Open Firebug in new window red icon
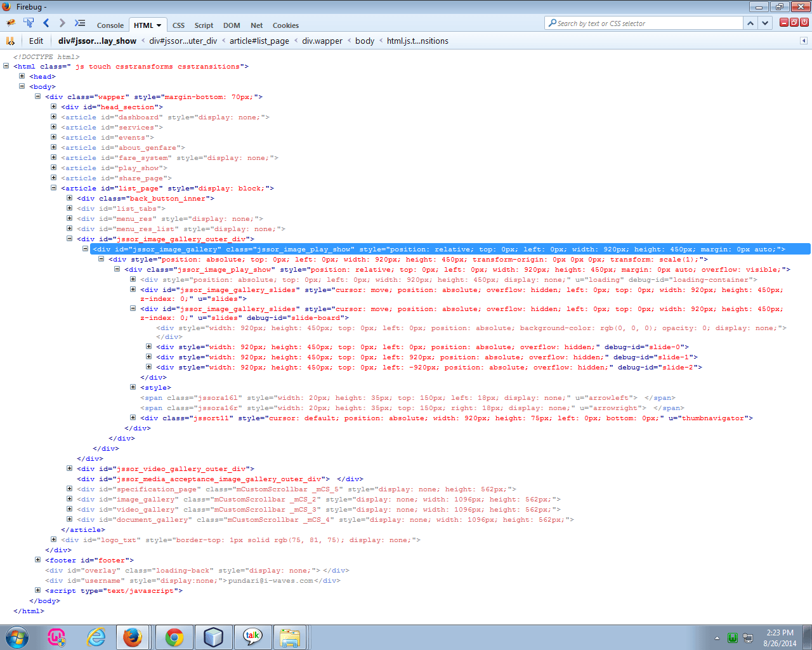The height and width of the screenshot is (650, 812). click(794, 22)
